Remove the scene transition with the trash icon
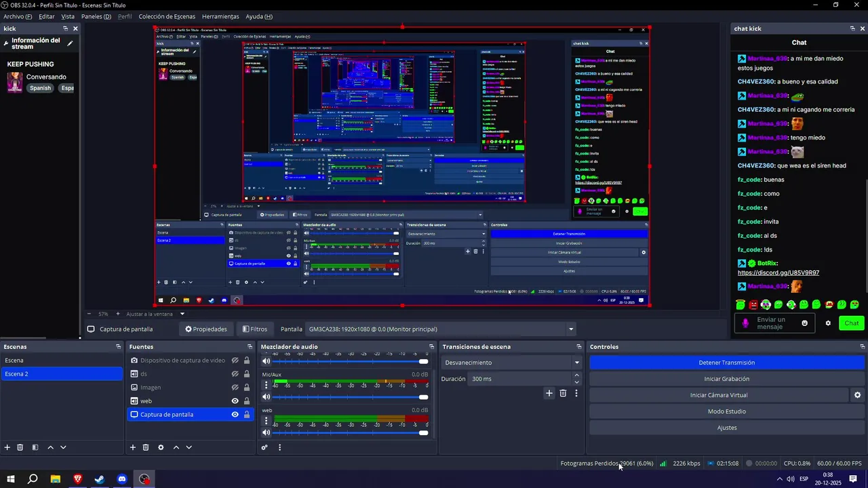Viewport: 868px width, 488px height. pyautogui.click(x=563, y=393)
